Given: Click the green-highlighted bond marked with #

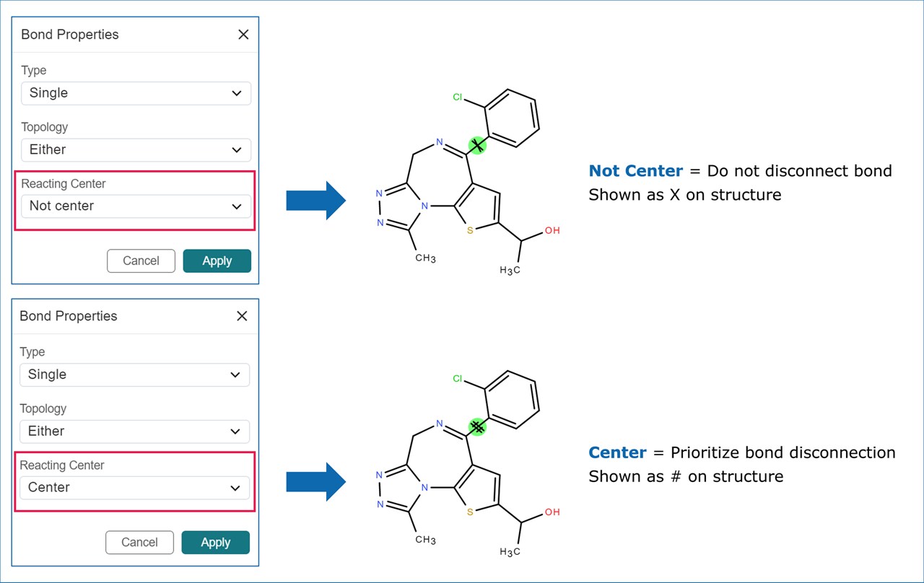Looking at the screenshot, I should click(477, 426).
